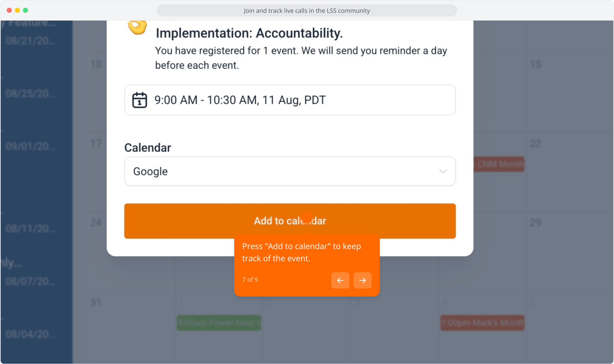
Task: Open the Google calendar dropdown
Action: click(x=290, y=171)
